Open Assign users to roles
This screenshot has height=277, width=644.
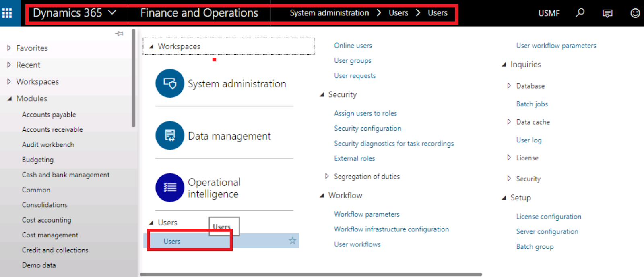(365, 113)
